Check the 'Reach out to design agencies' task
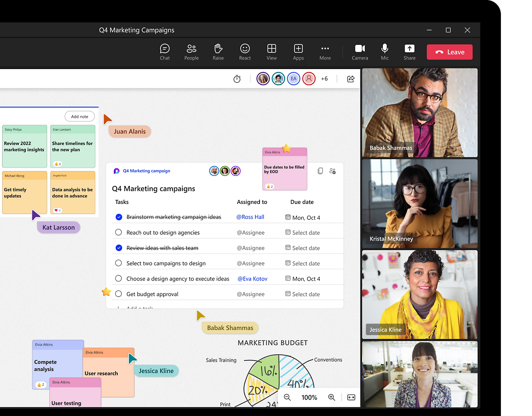The image size is (532, 416). [x=119, y=233]
